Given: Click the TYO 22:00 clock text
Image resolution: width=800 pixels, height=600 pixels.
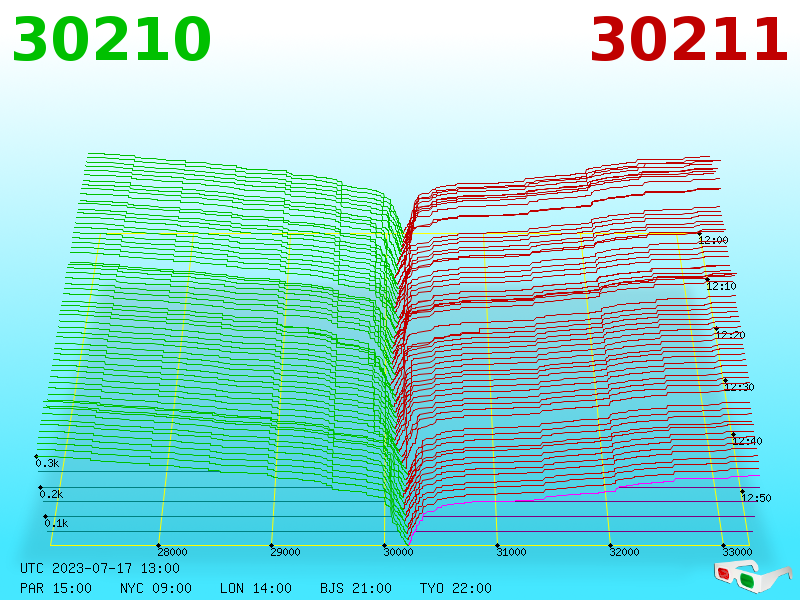Looking at the screenshot, I should pyautogui.click(x=456, y=588).
